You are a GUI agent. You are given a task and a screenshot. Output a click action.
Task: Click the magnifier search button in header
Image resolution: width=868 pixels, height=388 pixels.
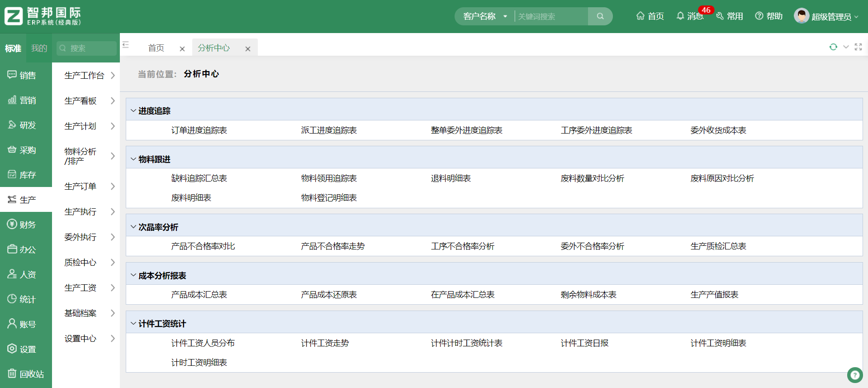click(600, 16)
